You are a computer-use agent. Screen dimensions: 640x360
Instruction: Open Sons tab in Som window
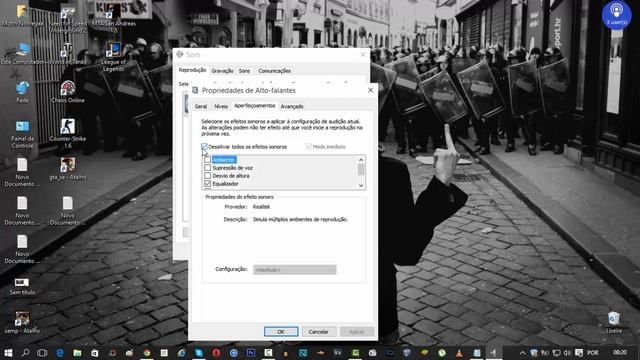[244, 71]
